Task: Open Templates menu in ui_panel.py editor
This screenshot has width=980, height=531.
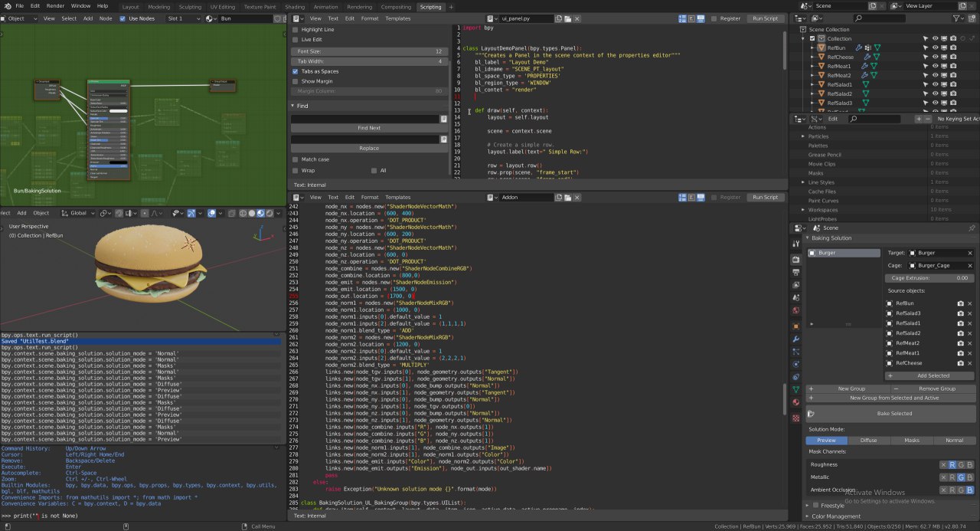Action: (397, 18)
